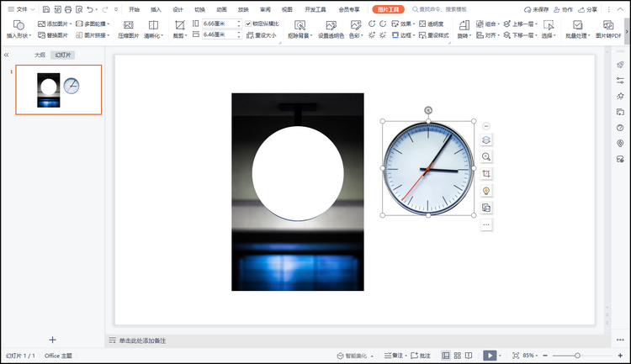This screenshot has width=631, height=364.
Task: Click 分享 share button
Action: (587, 9)
